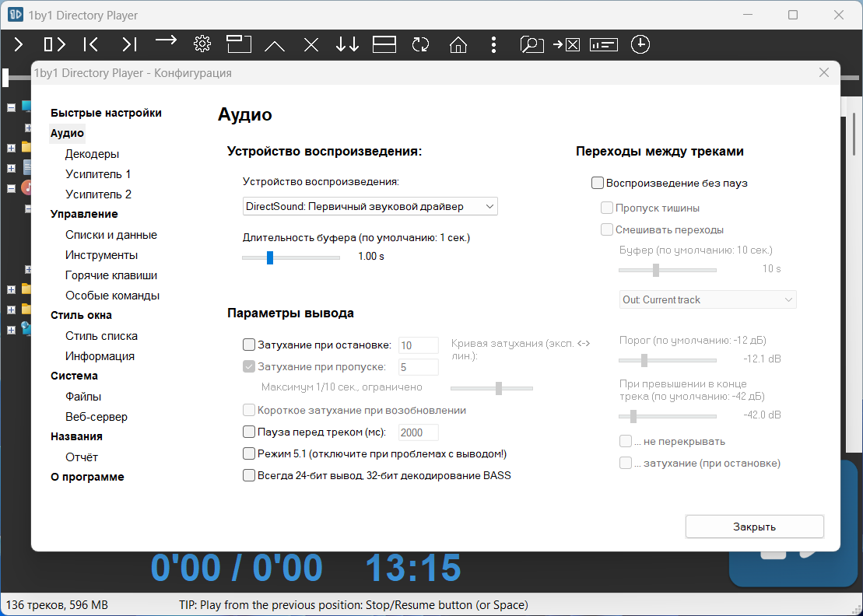Click the Кривая затухания slider

pos(492,388)
